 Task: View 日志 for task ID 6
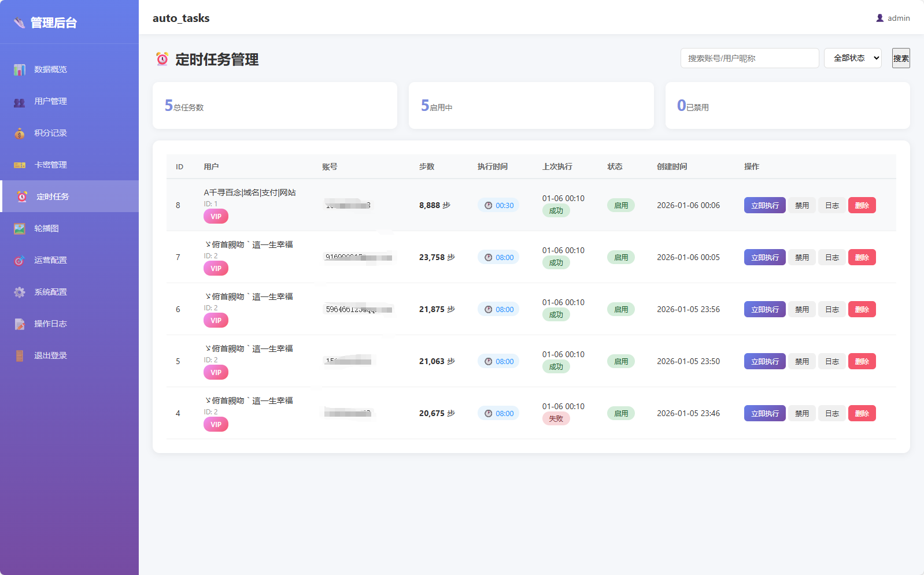pyautogui.click(x=832, y=309)
